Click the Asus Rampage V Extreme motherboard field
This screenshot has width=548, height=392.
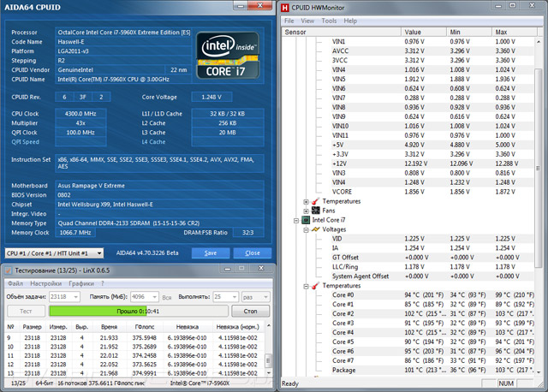point(159,186)
